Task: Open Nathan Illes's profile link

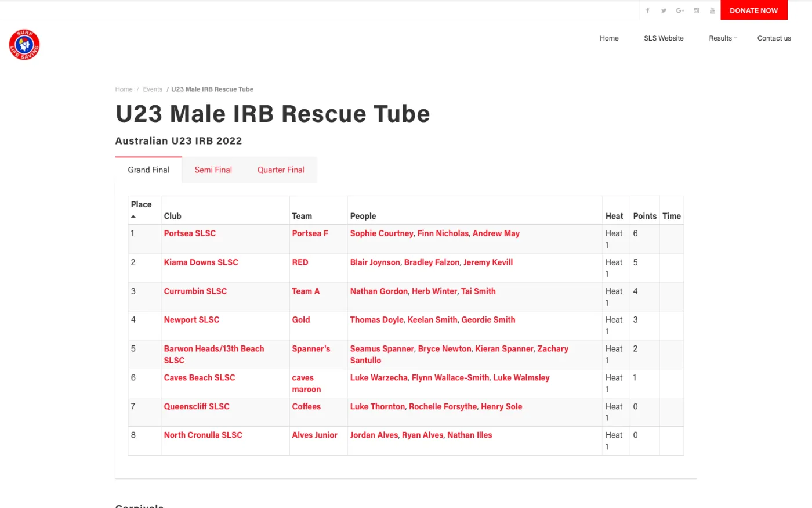Action: (469, 435)
